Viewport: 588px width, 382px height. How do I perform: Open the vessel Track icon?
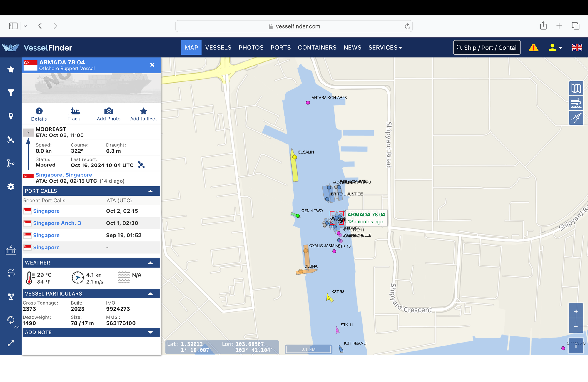pyautogui.click(x=74, y=111)
